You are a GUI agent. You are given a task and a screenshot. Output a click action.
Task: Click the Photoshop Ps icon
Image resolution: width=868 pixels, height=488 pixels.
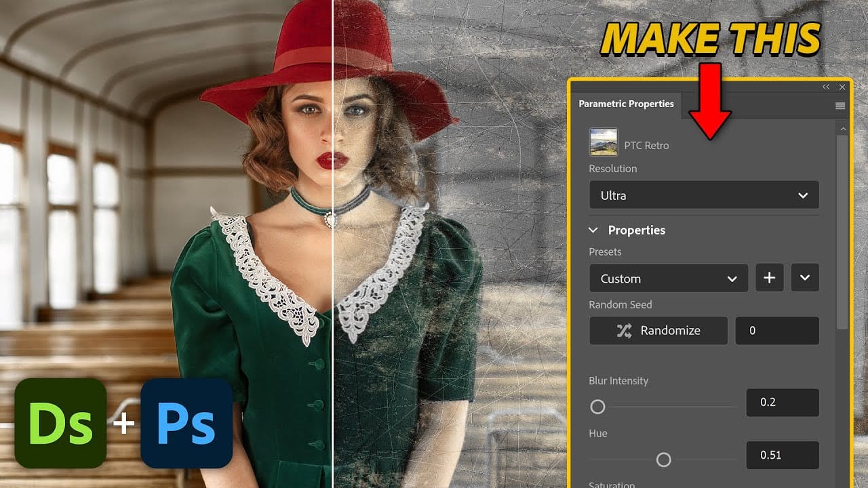[x=186, y=423]
